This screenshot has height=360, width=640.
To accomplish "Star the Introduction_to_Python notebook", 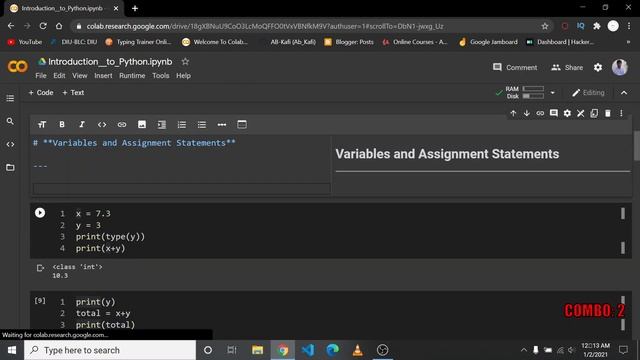I will [x=185, y=62].
